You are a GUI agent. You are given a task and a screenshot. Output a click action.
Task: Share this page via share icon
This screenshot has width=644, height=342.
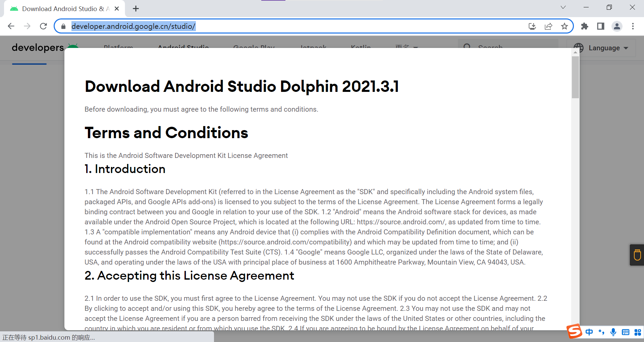coord(548,26)
